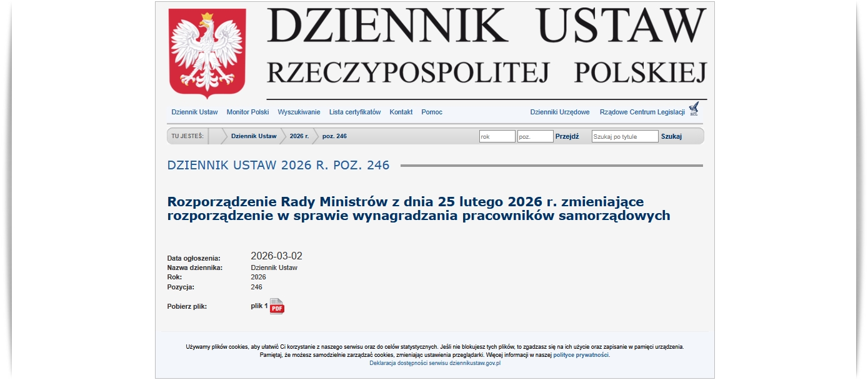868x380 pixels.
Task: Go to Wyszukiwanie in the navigation
Action: coord(299,112)
